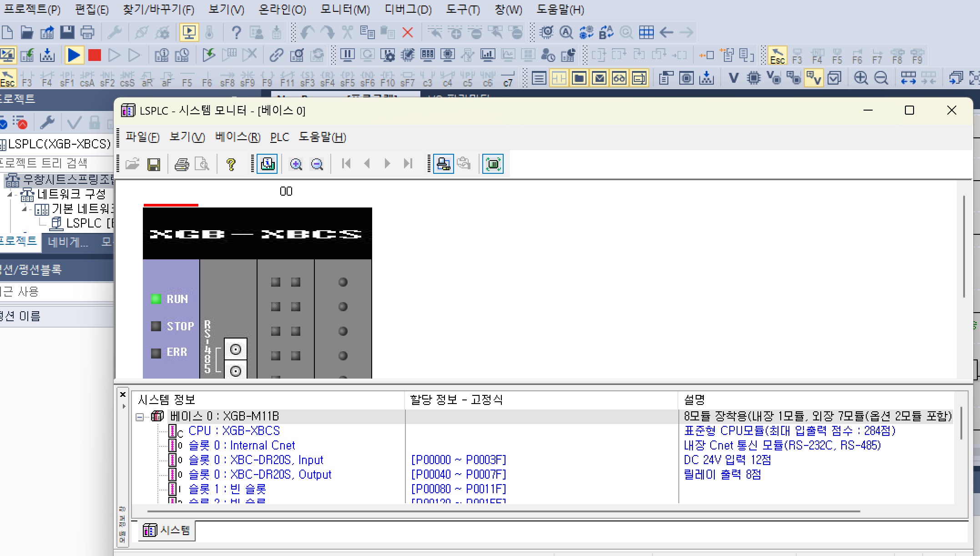This screenshot has width=980, height=556.
Task: Toggle the monitor window glasses button
Action: (619, 78)
